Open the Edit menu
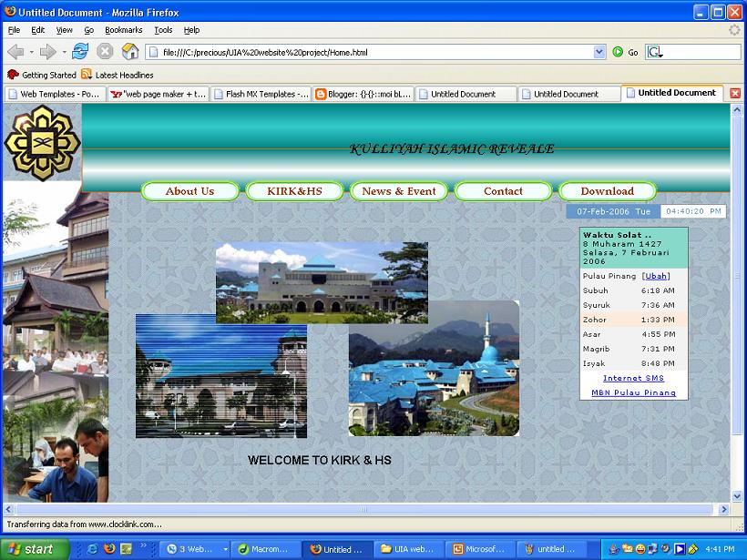 click(37, 30)
